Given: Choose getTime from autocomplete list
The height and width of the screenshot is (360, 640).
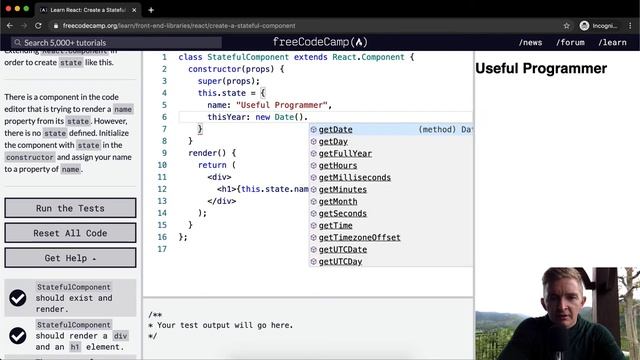Looking at the screenshot, I should 391,225.
